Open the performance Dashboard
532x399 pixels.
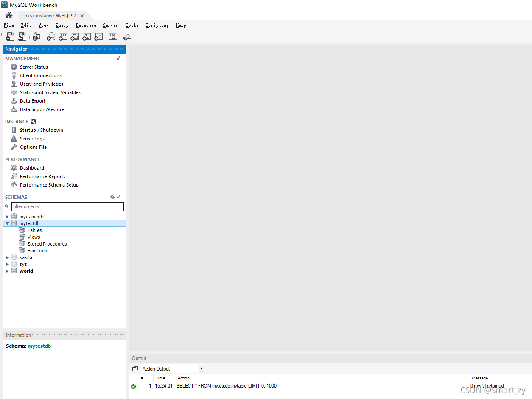coord(32,168)
